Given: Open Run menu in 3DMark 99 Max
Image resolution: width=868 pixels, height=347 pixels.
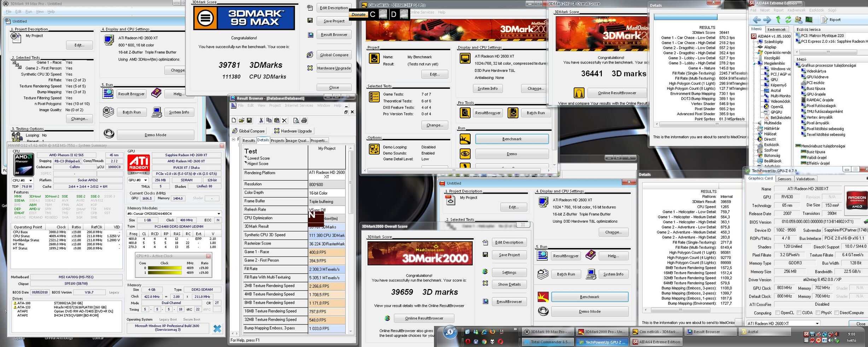Looking at the screenshot, I should click(29, 12).
